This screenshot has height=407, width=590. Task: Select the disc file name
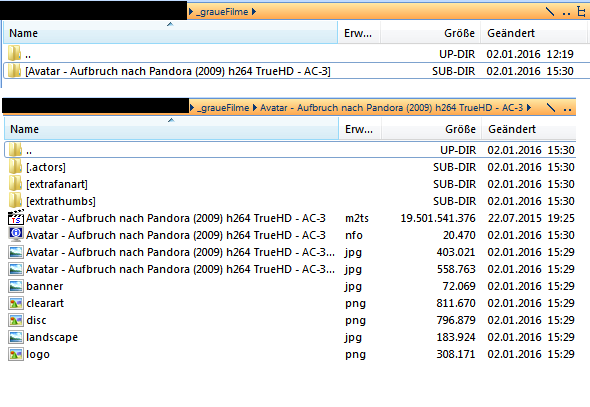pyautogui.click(x=36, y=320)
